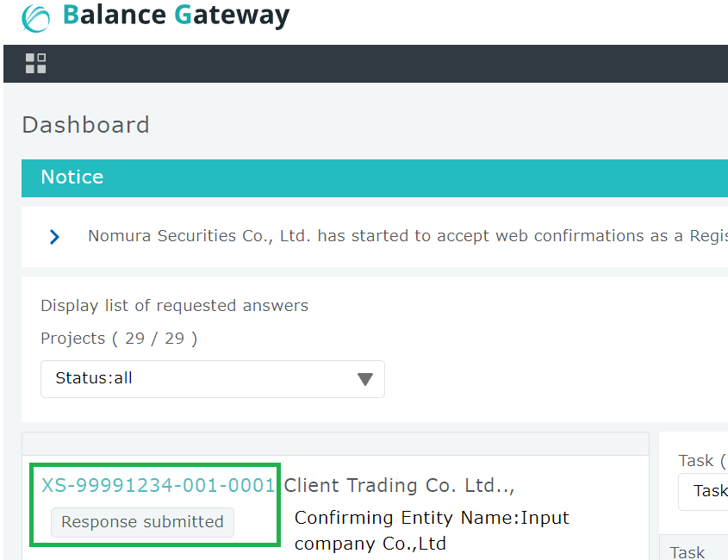The width and height of the screenshot is (728, 560).
Task: Click the Task column header
Action: (x=688, y=552)
